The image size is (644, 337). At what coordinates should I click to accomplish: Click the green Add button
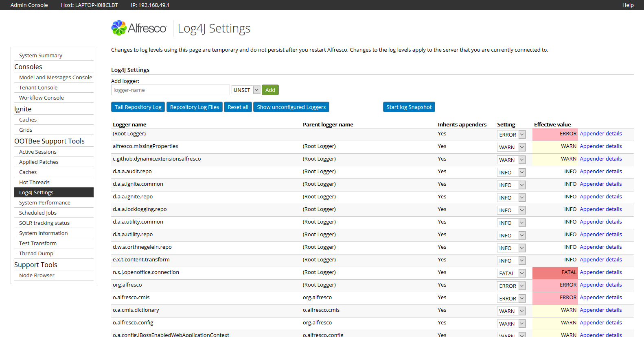click(x=270, y=90)
